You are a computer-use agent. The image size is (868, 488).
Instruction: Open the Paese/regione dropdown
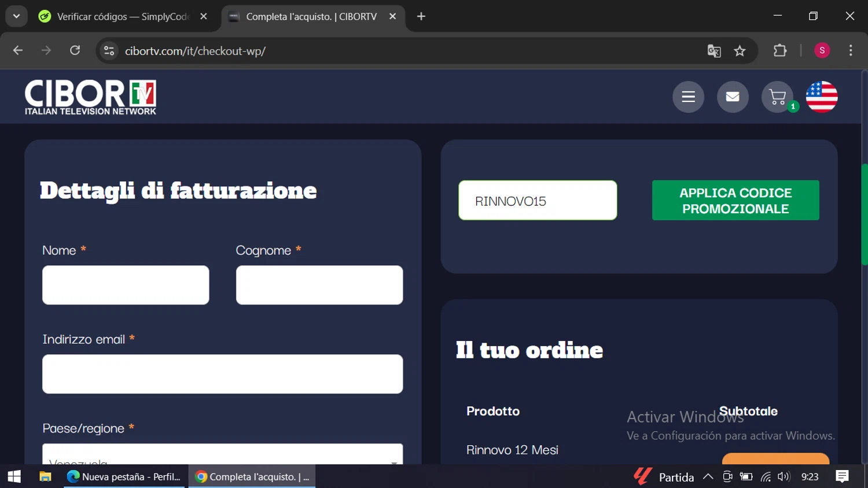pos(223,454)
